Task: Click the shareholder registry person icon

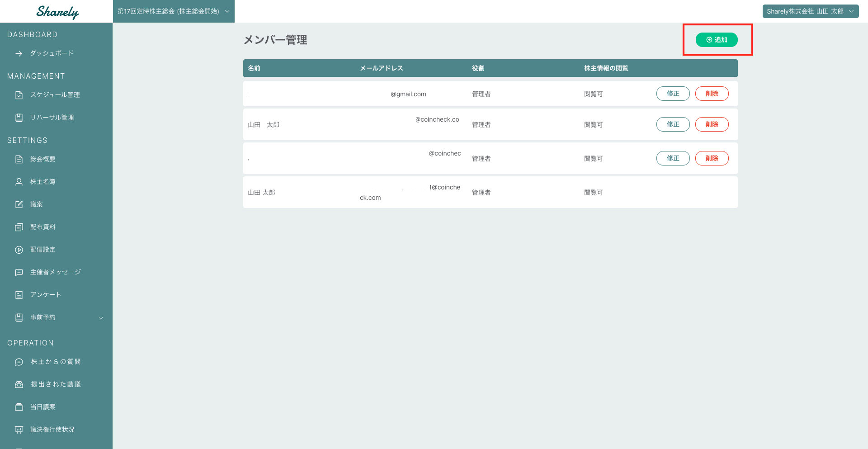Action: [x=19, y=182]
